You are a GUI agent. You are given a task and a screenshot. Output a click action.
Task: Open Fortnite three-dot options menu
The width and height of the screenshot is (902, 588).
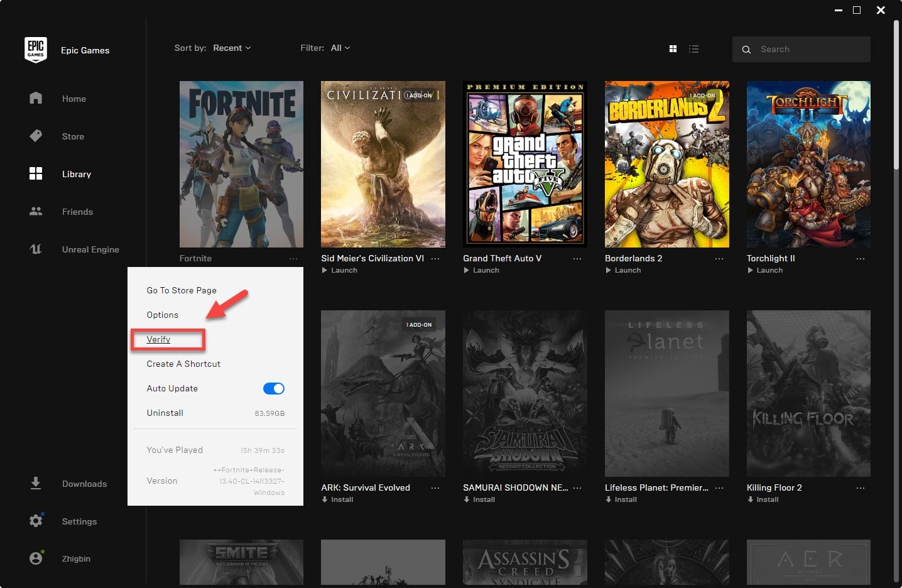pos(293,259)
